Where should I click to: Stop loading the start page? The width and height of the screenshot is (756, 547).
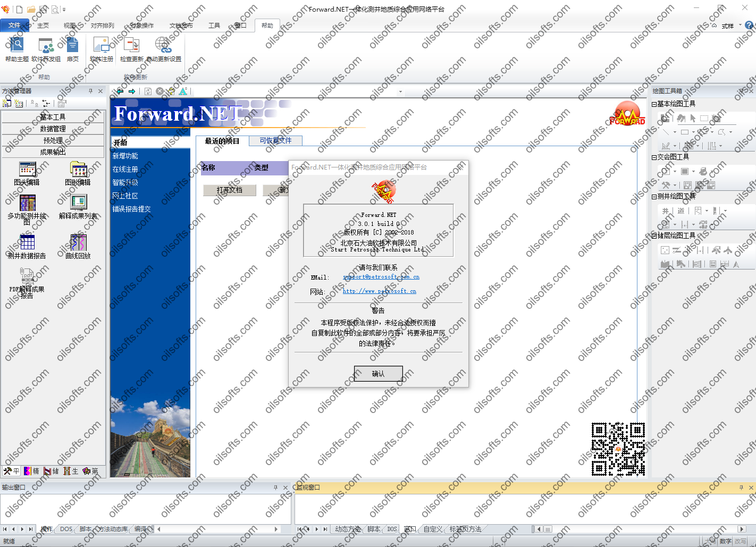click(159, 91)
